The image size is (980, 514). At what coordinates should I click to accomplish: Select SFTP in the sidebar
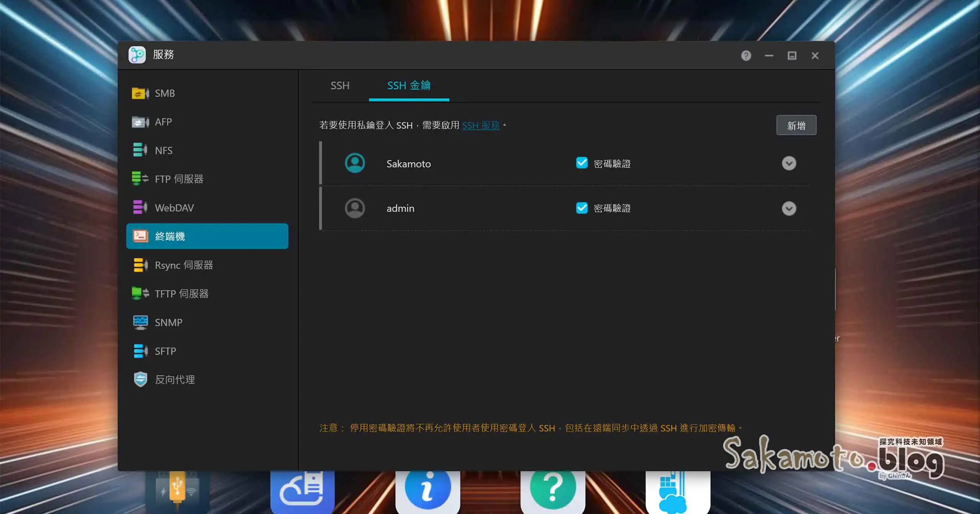click(165, 351)
